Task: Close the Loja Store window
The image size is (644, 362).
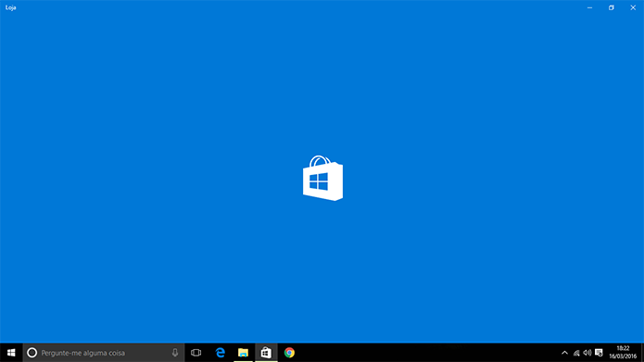Action: tap(633, 7)
